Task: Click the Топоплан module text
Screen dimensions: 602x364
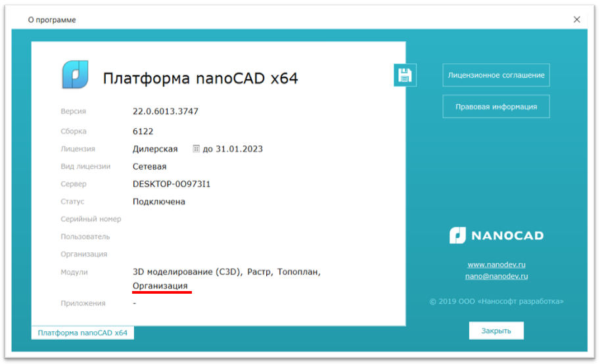Action: pos(298,272)
